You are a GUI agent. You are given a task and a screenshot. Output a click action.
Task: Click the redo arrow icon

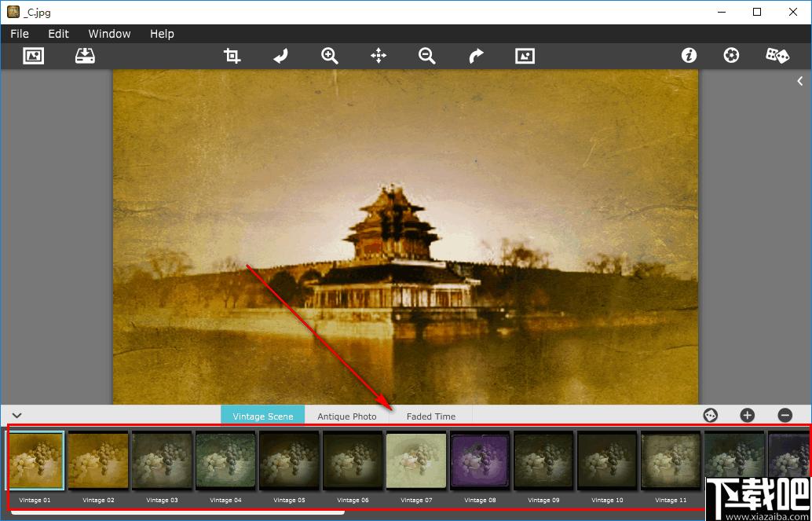pos(475,56)
